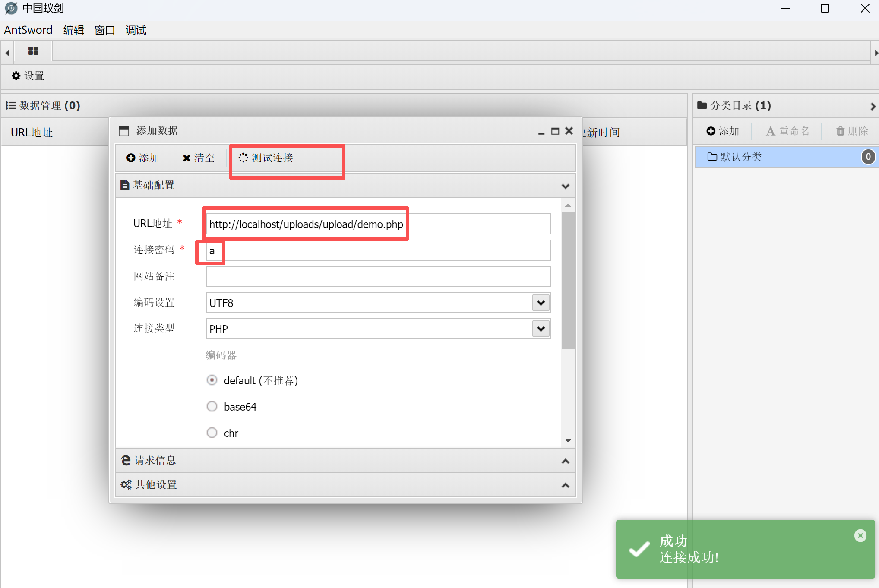Click the 网站备注 input field
Image resolution: width=879 pixels, height=588 pixels.
(378, 276)
